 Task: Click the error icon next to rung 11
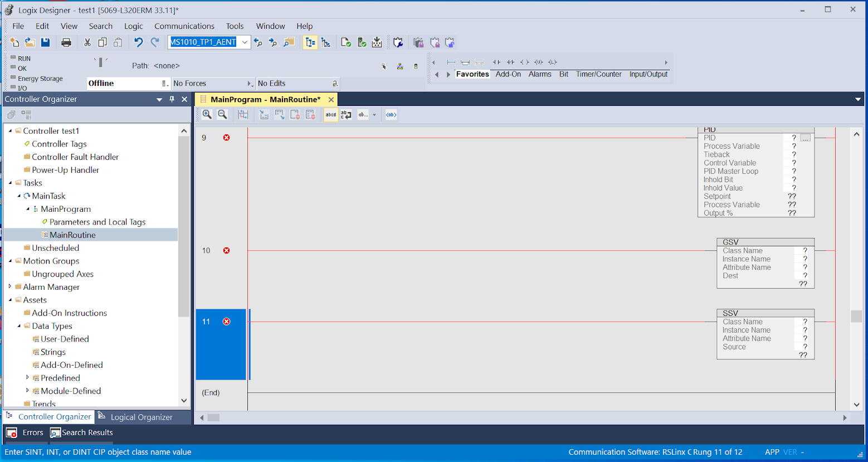(226, 321)
